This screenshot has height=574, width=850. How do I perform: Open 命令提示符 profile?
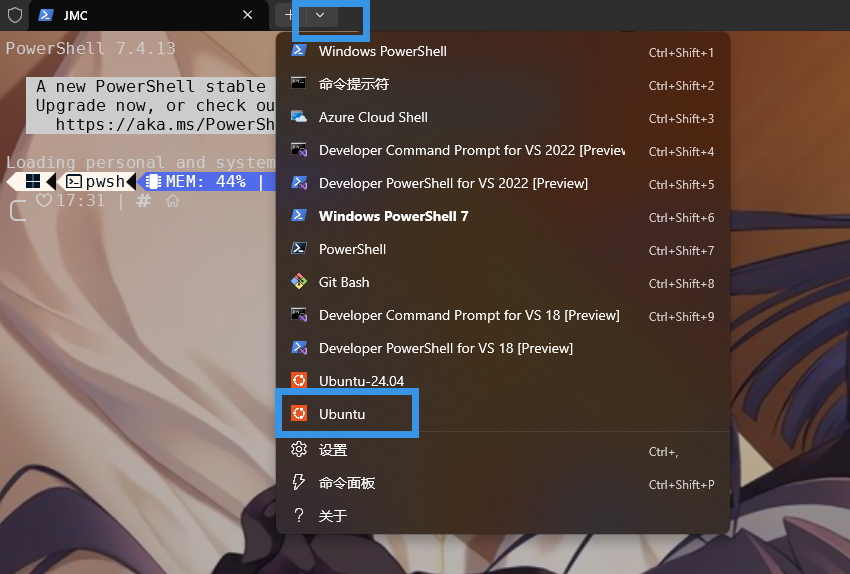click(x=503, y=84)
